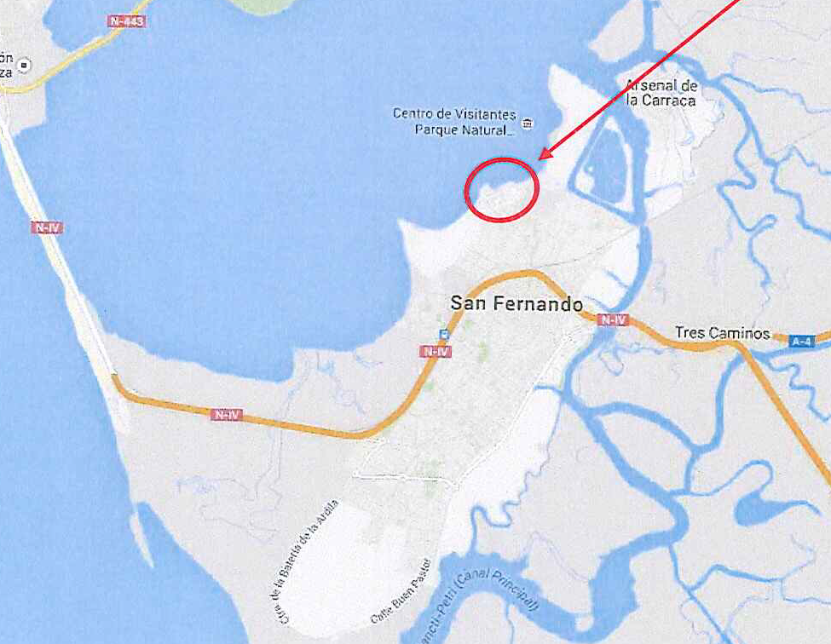Screen dimensions: 831x644
Task: Select the Calle Buen Pastor street label
Action: click(401, 592)
